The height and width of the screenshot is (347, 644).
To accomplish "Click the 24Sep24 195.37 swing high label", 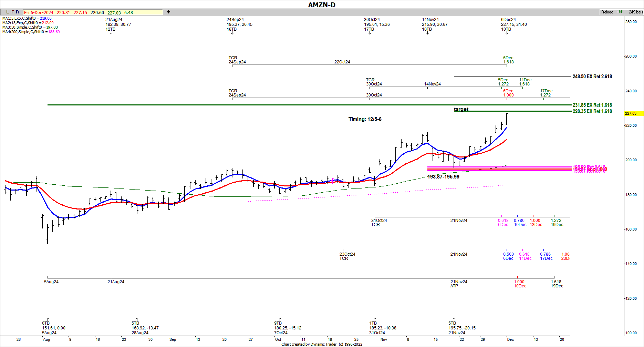I will [239, 24].
